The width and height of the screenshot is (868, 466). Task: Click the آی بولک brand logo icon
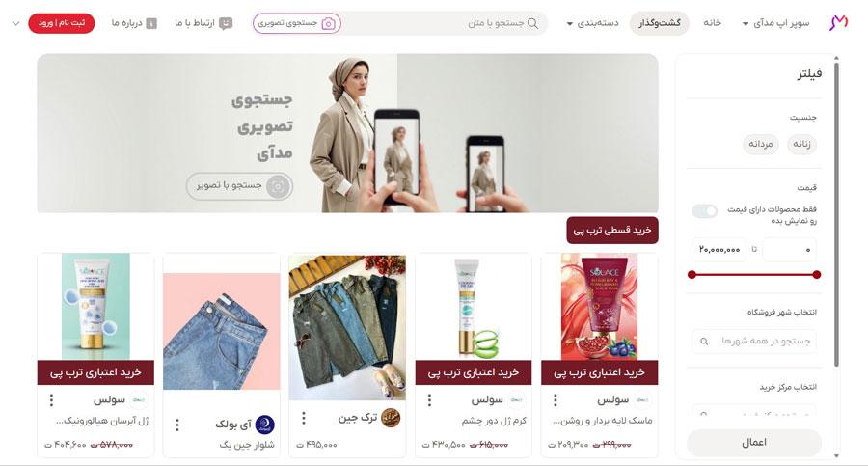click(264, 425)
